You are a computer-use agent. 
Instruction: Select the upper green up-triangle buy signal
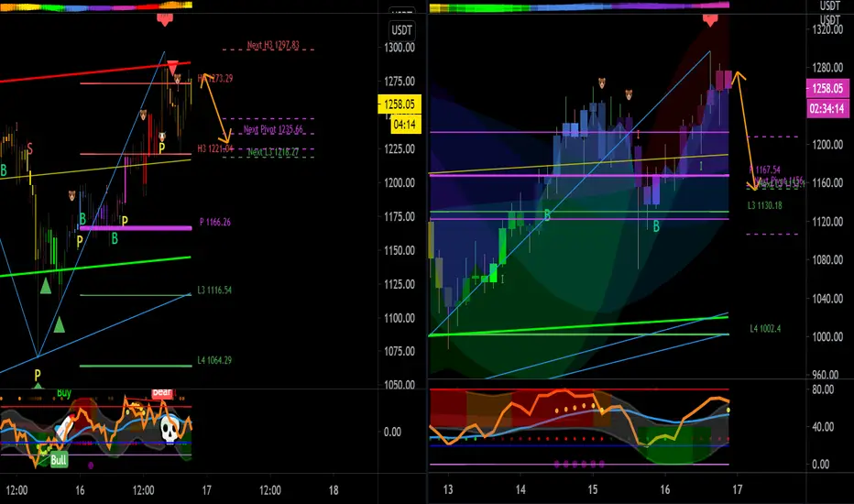coord(46,286)
